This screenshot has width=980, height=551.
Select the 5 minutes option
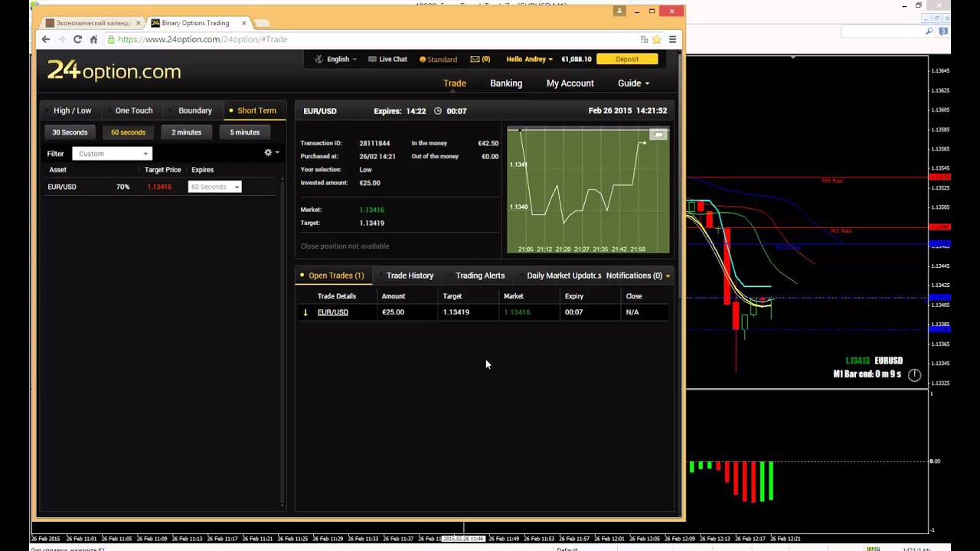coord(244,132)
